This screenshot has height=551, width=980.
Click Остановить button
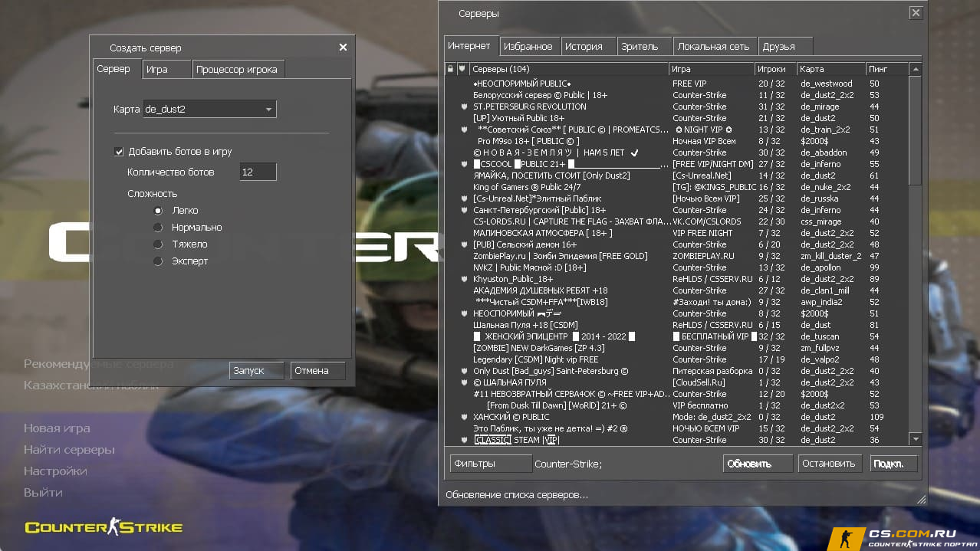(x=830, y=464)
